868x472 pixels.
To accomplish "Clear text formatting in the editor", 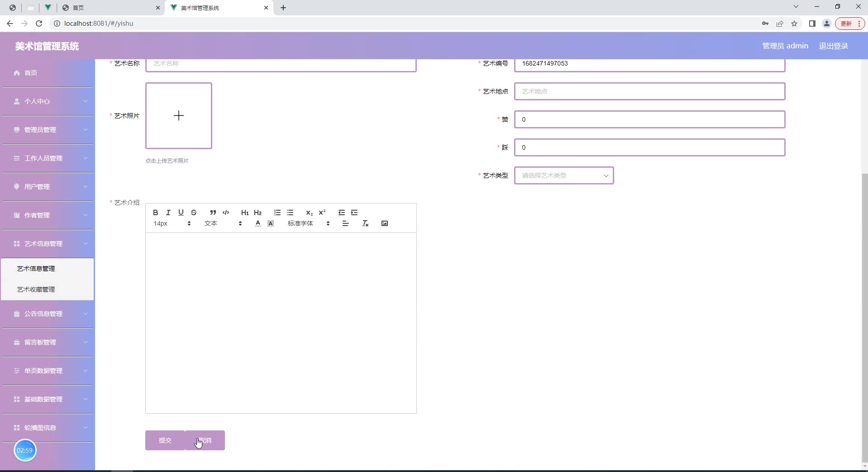I will 366,223.
